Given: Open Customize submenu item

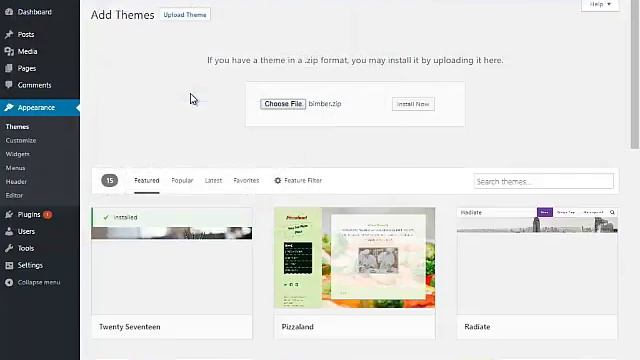Looking at the screenshot, I should click(x=21, y=140).
